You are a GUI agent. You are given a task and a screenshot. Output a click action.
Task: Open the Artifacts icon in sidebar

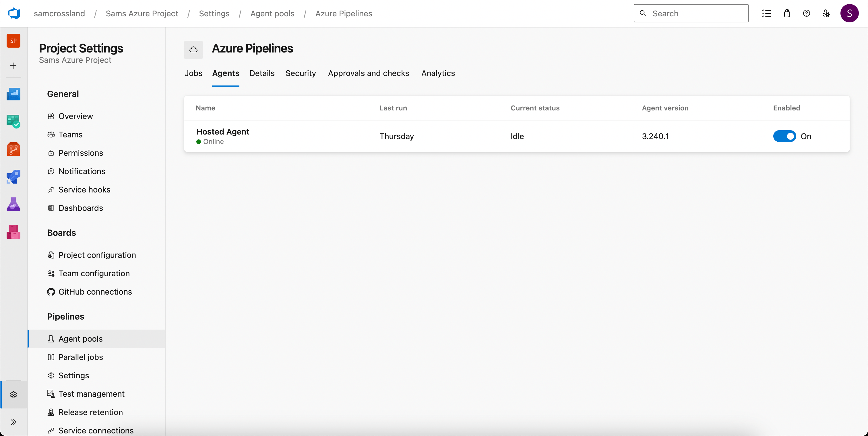[x=13, y=232]
